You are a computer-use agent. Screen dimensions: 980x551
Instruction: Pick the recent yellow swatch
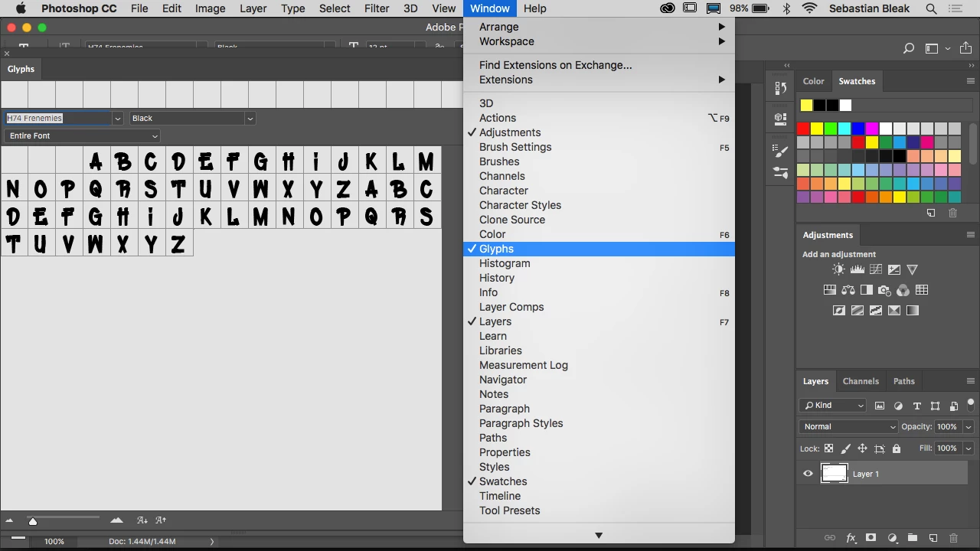click(806, 106)
